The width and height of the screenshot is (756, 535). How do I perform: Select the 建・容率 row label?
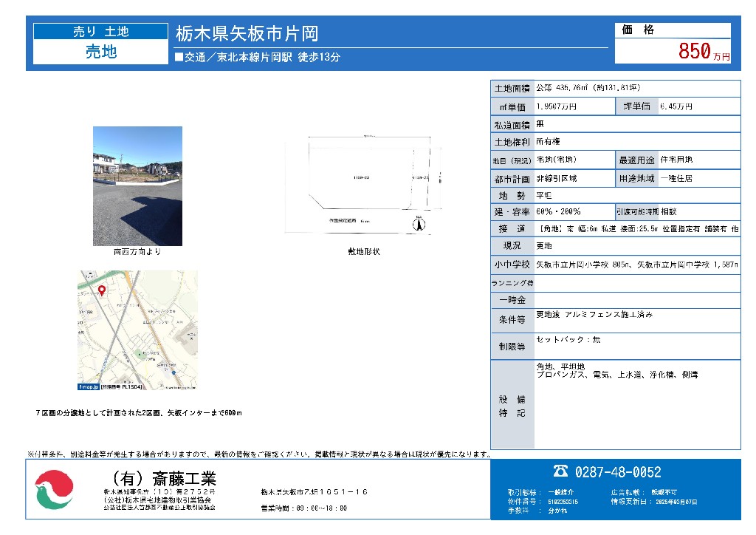tap(512, 212)
